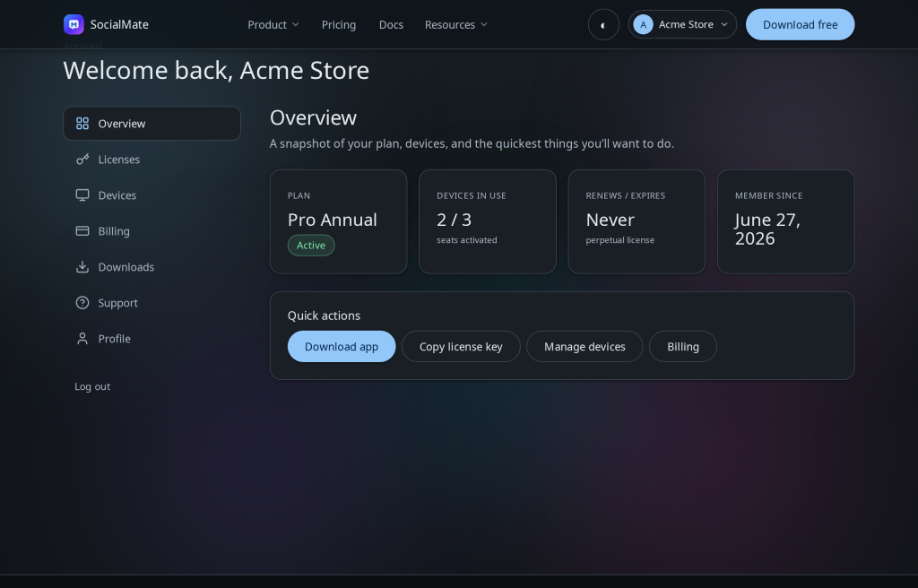Click the Download app quick action
Screen dimensions: 918x588
tap(342, 346)
